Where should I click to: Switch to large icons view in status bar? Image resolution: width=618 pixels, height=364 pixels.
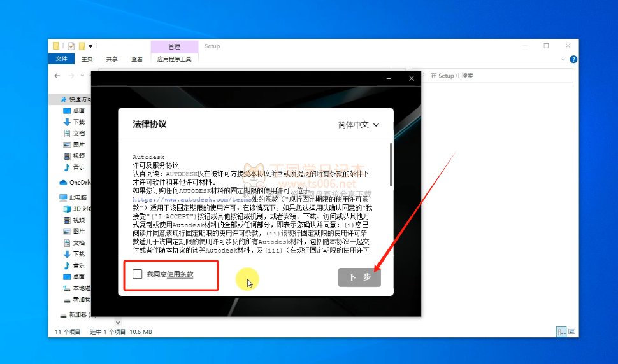(x=572, y=332)
